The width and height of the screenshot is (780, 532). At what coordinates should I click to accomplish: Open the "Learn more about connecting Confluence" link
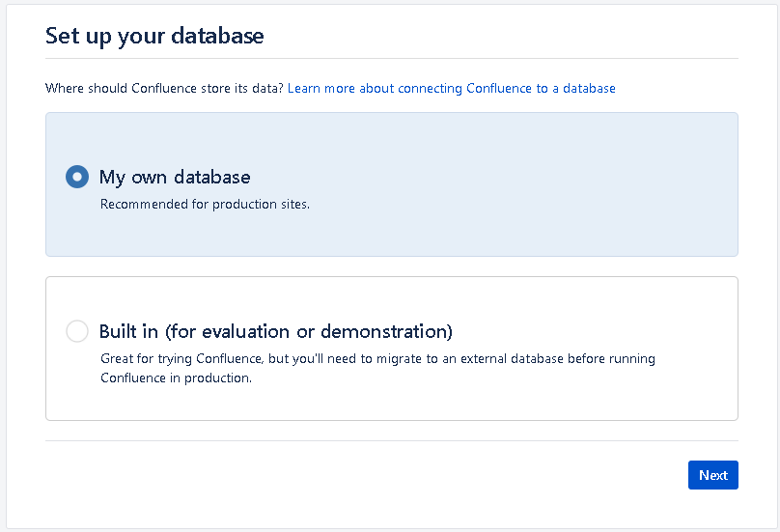[451, 88]
